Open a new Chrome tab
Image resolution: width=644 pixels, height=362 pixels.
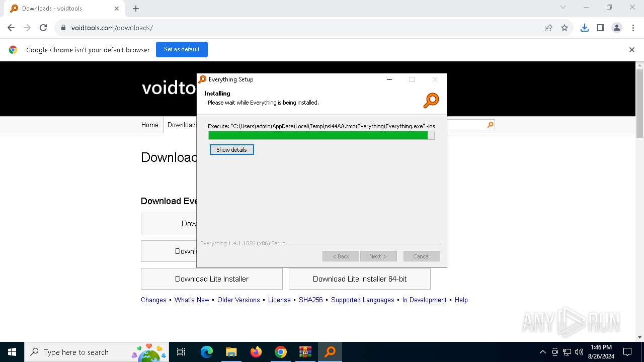[136, 9]
